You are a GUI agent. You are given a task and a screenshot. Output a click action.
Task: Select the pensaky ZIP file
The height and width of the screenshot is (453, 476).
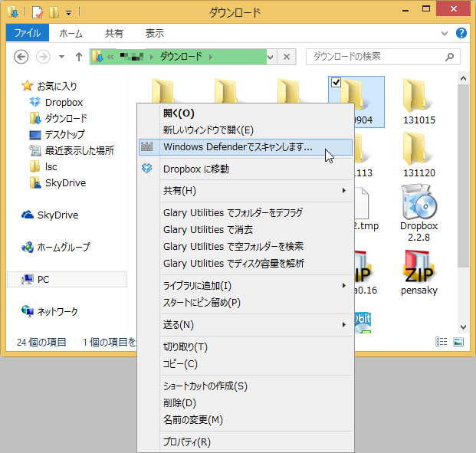419,272
